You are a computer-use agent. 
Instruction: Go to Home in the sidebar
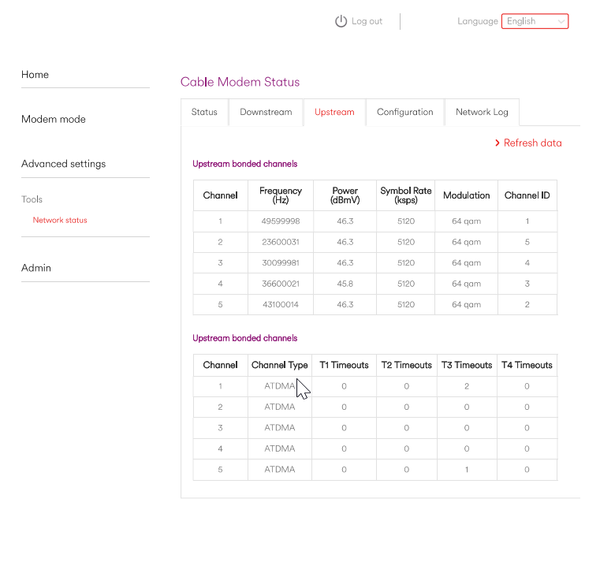35,75
